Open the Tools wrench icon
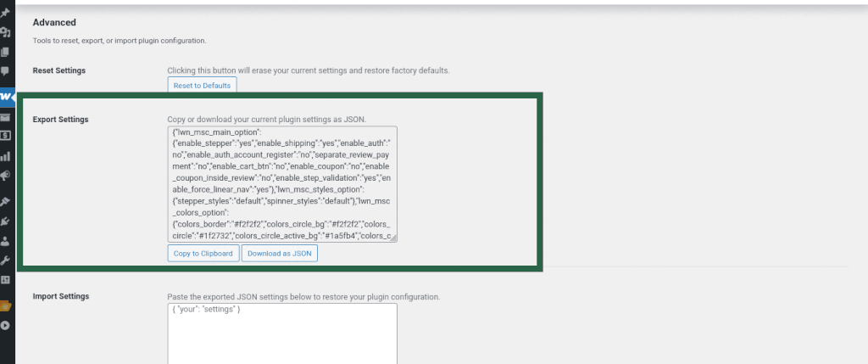 (x=5, y=260)
